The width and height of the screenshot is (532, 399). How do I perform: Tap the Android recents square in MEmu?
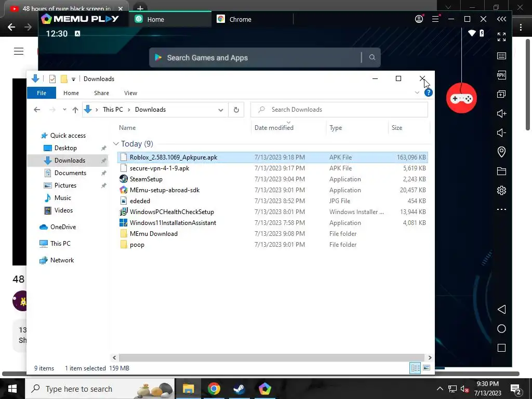click(501, 348)
